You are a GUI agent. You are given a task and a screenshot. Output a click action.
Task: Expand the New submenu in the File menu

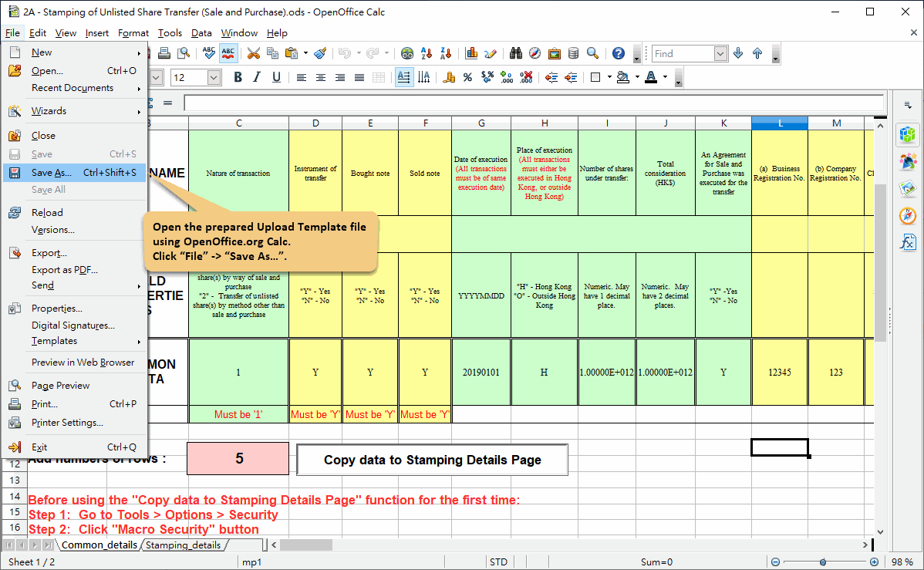[74, 52]
